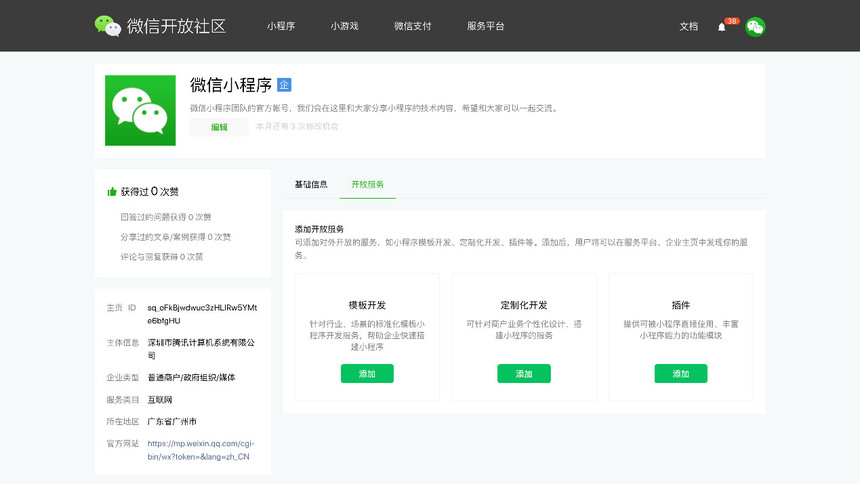Add the 模板开发 service
This screenshot has width=860, height=484.
pos(367,374)
